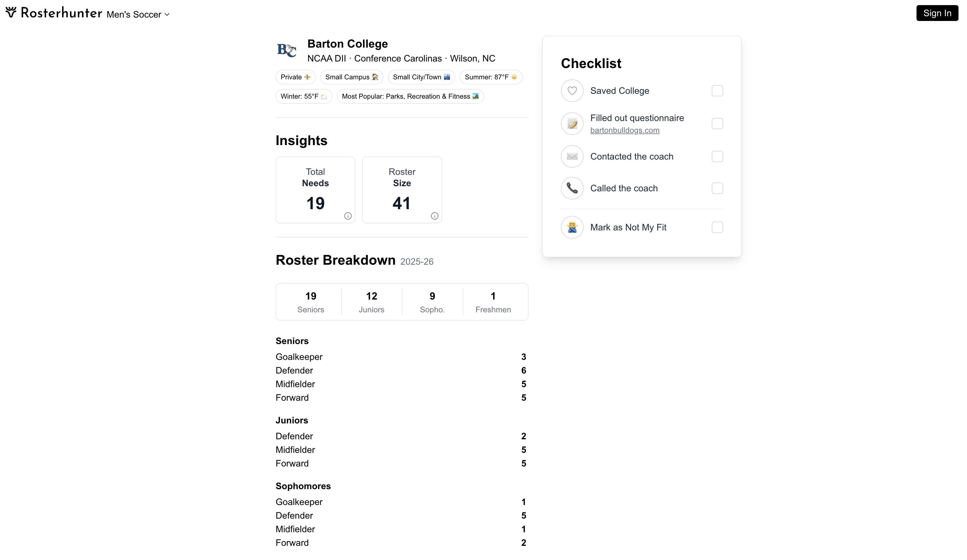Open the bartonbulldogs.com link
This screenshot has height=560, width=967.
[x=625, y=130]
